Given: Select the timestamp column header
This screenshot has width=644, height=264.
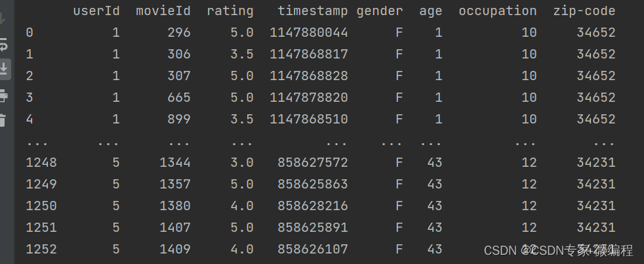Looking at the screenshot, I should pos(313,12).
